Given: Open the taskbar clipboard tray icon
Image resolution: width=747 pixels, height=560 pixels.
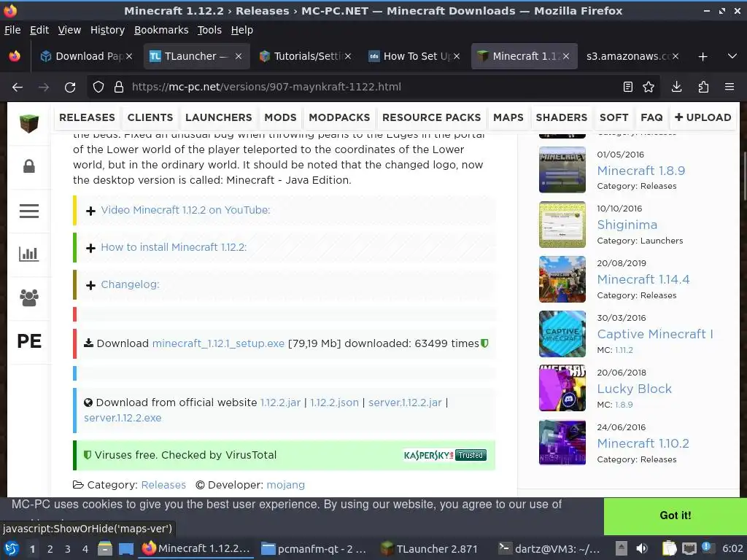Looking at the screenshot, I should coord(670,548).
